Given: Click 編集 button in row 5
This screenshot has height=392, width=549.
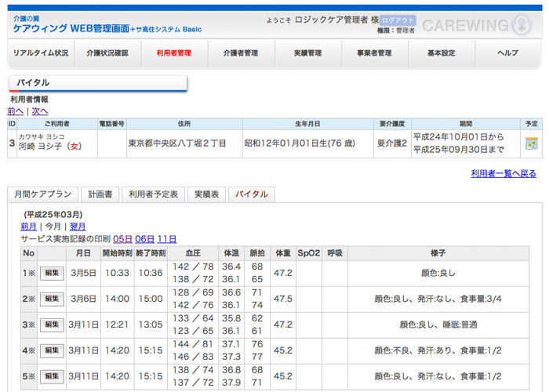Looking at the screenshot, I should [52, 376].
